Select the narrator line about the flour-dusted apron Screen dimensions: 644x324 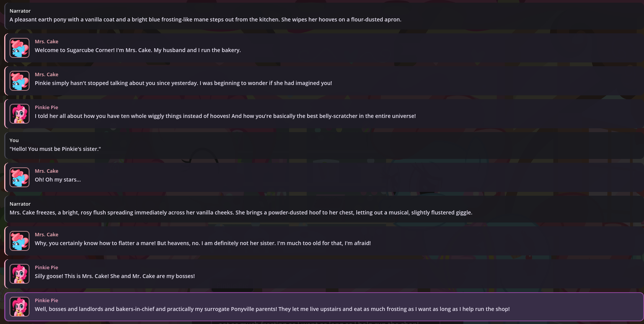205,20
